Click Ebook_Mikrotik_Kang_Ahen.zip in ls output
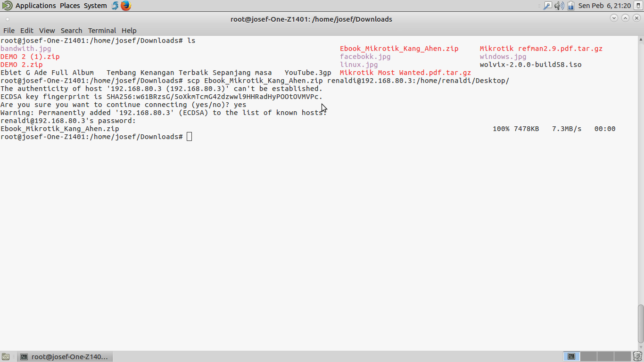The height and width of the screenshot is (362, 644). tap(399, 49)
